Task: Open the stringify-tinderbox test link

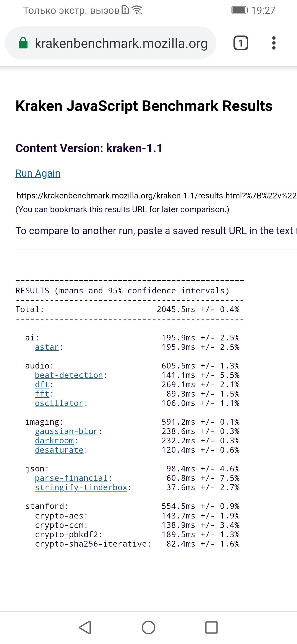Action: [81, 488]
